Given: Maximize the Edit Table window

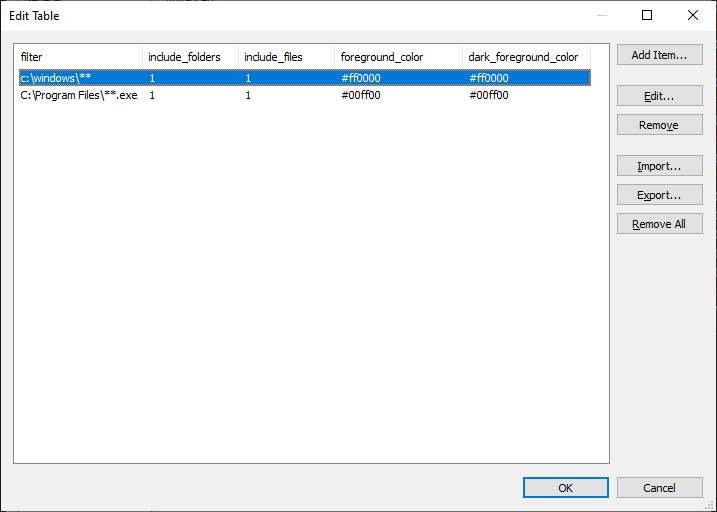Looking at the screenshot, I should tap(647, 15).
